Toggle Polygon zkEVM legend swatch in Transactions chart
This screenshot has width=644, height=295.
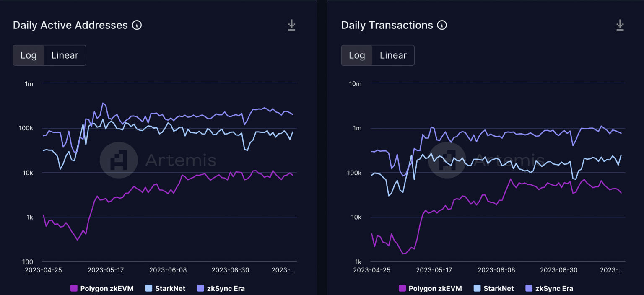pos(402,288)
